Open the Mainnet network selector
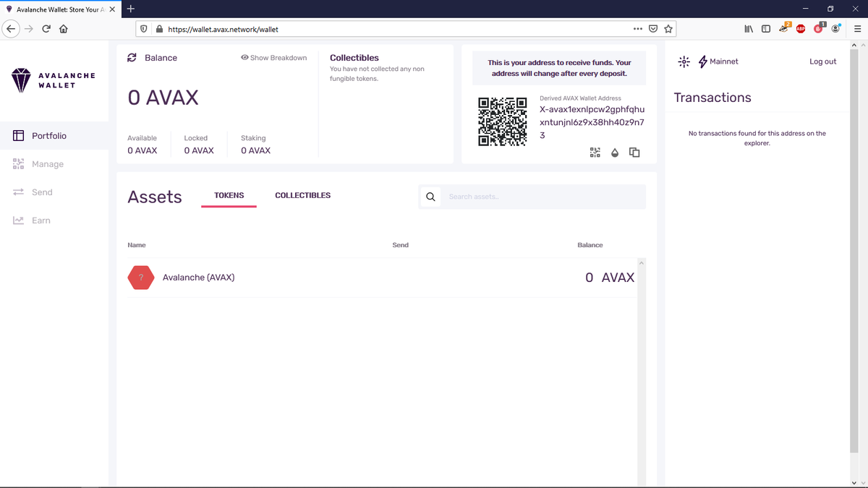Screen dimensions: 868x488 pyautogui.click(x=718, y=61)
